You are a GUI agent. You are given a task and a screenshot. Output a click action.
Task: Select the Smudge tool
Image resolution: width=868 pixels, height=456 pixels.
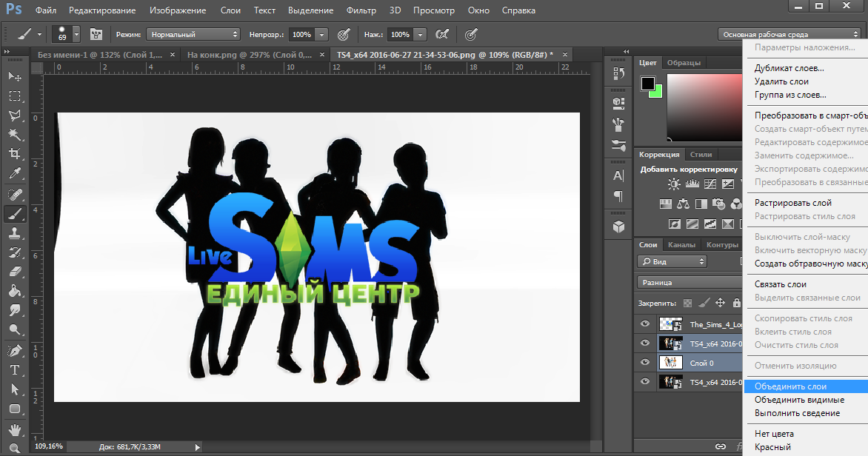(x=15, y=310)
